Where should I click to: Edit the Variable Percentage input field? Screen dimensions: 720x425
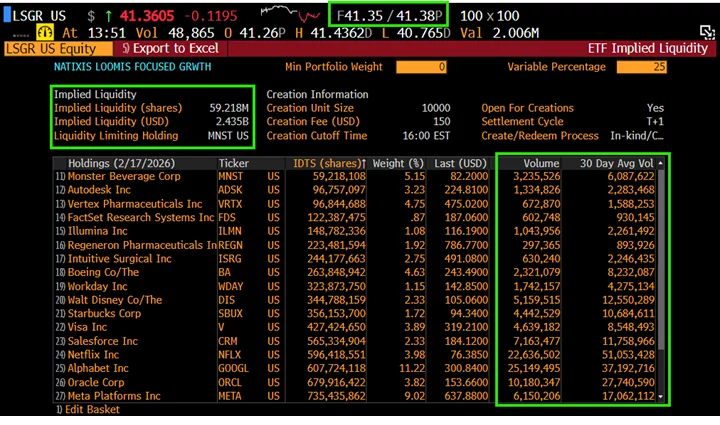point(641,67)
